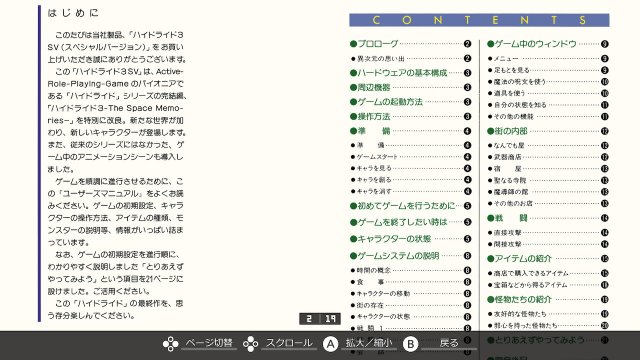Image resolution: width=640 pixels, height=360 pixels.
Task: Select the 街の存在 sub-entry
Action: pos(411,305)
